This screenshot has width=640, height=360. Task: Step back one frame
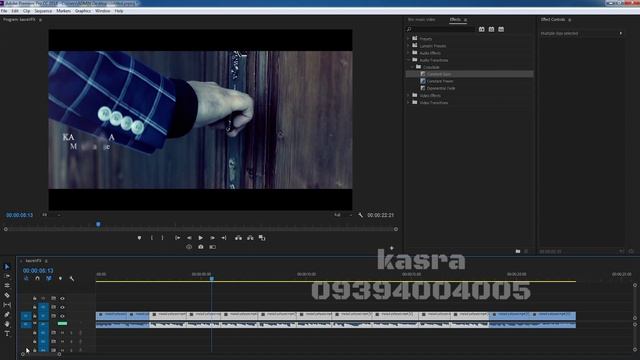click(189, 238)
